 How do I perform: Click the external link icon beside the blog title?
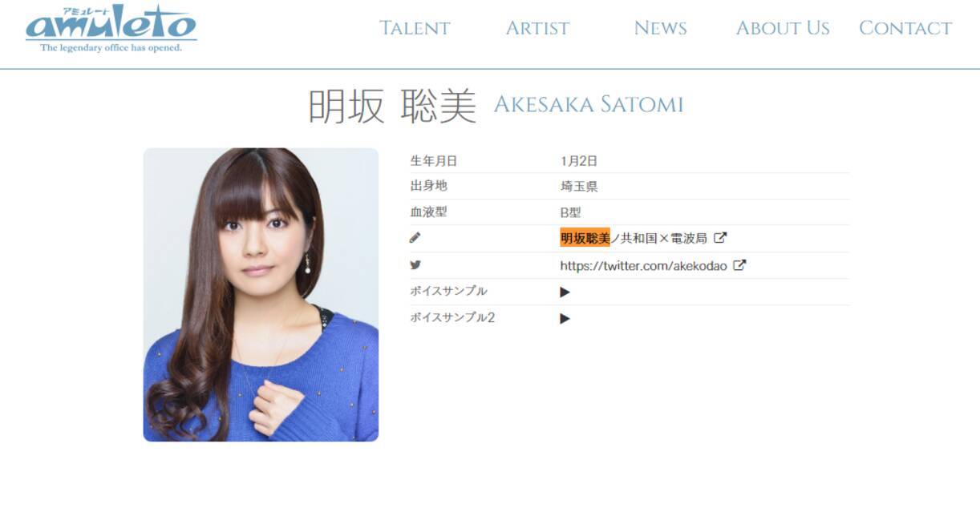point(720,238)
